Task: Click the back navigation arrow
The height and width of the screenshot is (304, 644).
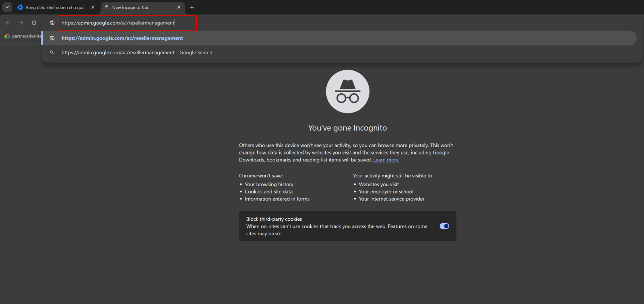Action: tap(8, 23)
